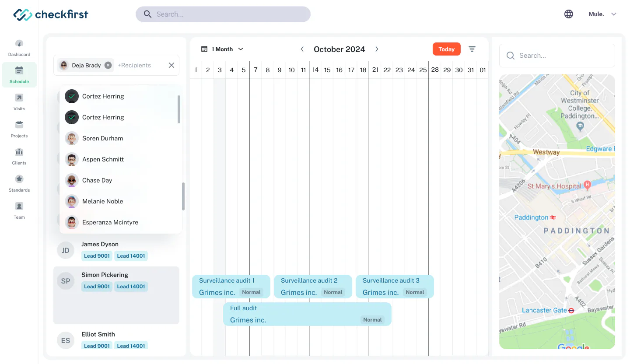Click the October 2024 month title
This screenshot has width=630, height=364.
(x=339, y=49)
